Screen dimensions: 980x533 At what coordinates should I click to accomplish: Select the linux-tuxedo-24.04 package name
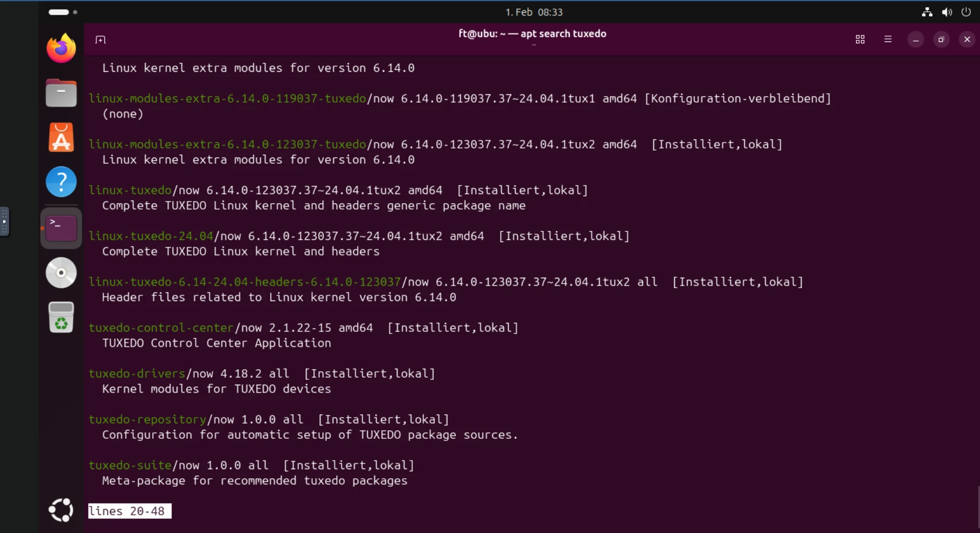(x=151, y=236)
